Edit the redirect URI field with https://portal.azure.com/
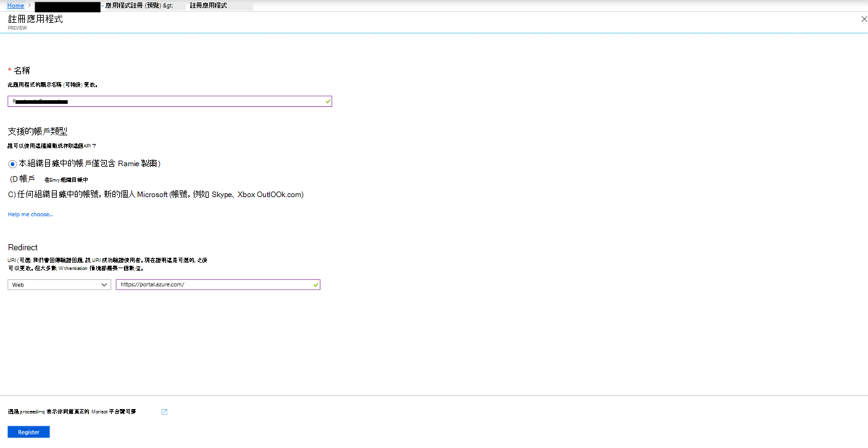Screen dimensions: 868x448 point(218,285)
